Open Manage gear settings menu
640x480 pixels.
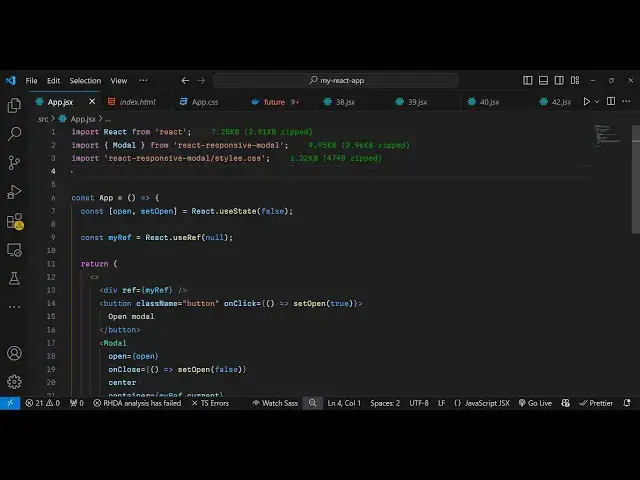14,382
